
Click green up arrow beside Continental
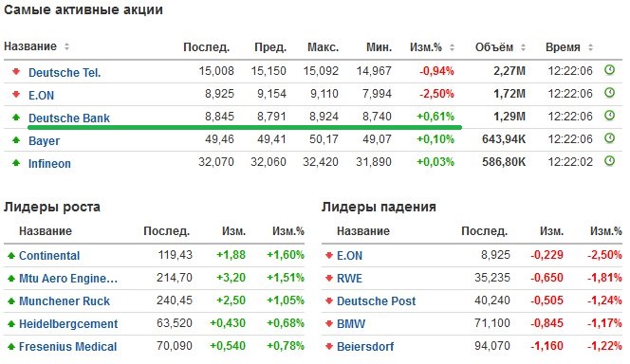11,255
